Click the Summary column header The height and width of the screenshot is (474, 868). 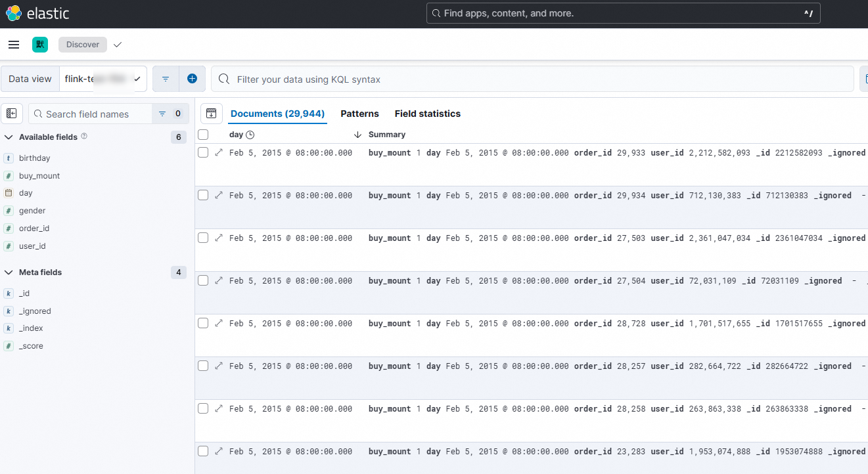point(387,135)
